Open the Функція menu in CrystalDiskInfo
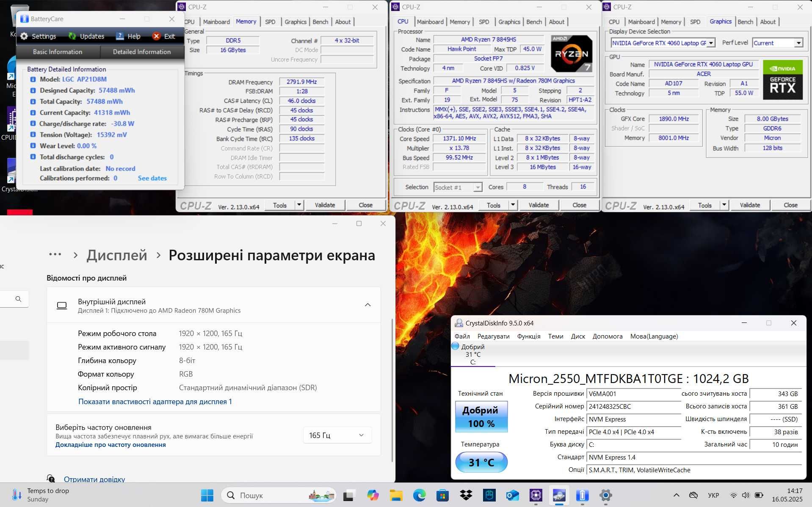Screen dimensions: 812x507 (529, 336)
